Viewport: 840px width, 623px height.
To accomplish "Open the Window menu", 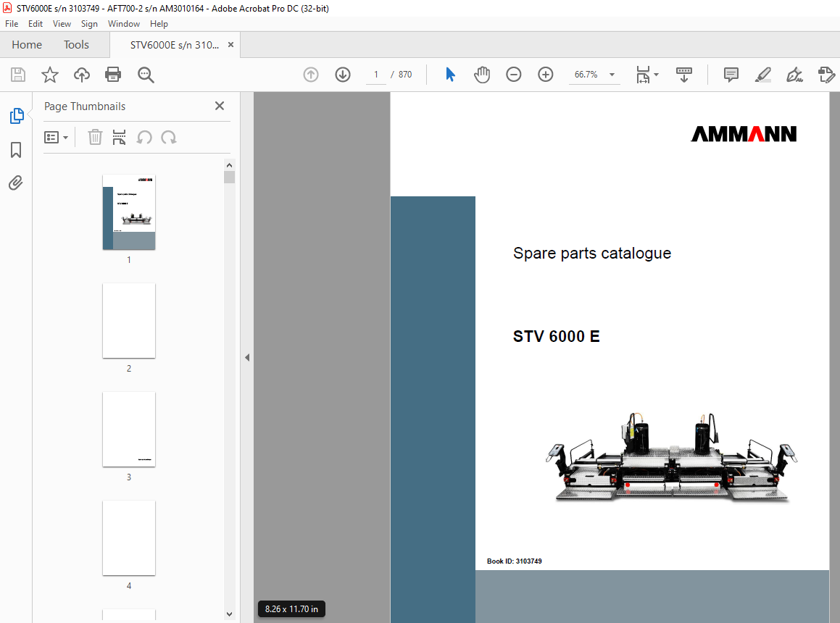I will coord(124,24).
